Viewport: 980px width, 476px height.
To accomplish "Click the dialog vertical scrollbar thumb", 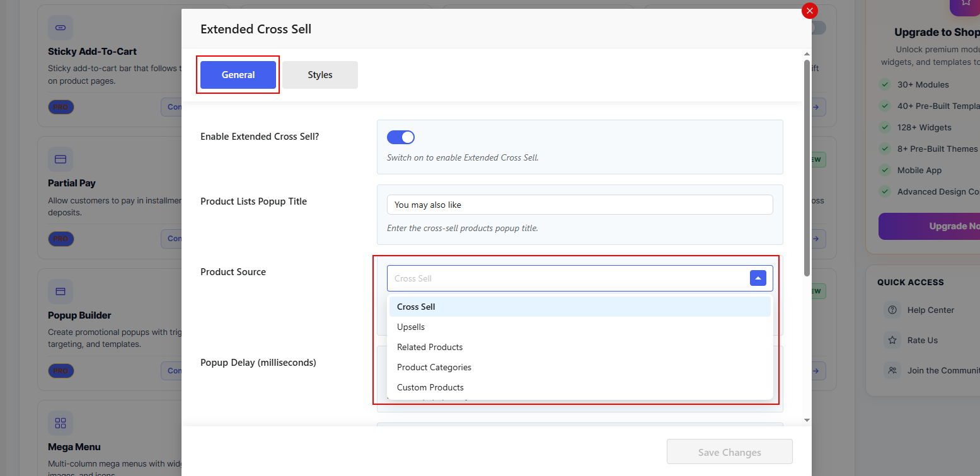I will (x=807, y=168).
